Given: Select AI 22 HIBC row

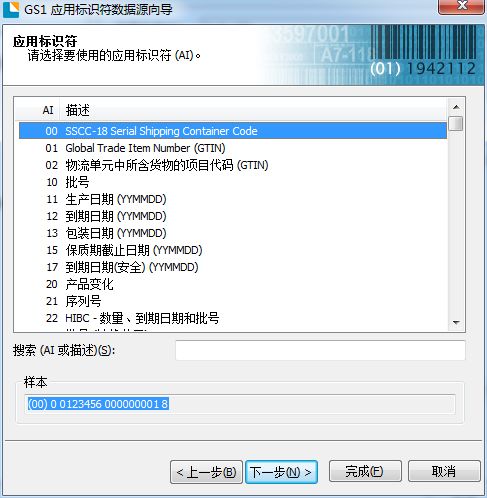Looking at the screenshot, I should 233,318.
